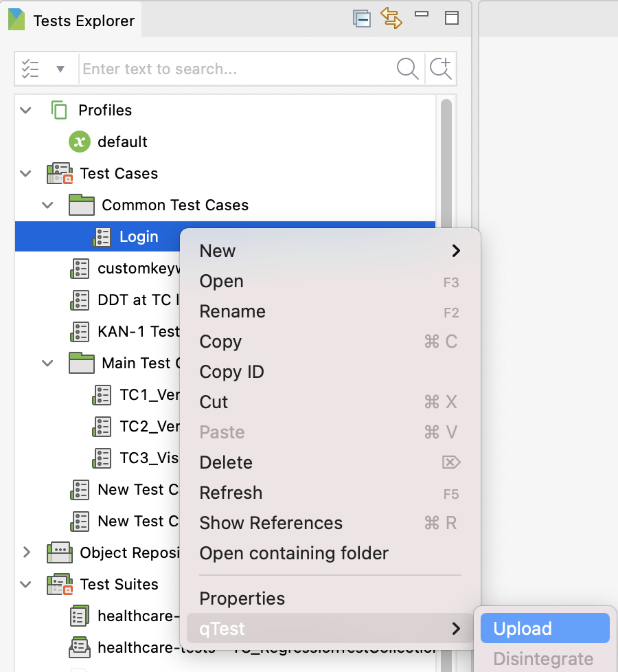
Task: Expand the Object Repository node
Action: click(25, 552)
